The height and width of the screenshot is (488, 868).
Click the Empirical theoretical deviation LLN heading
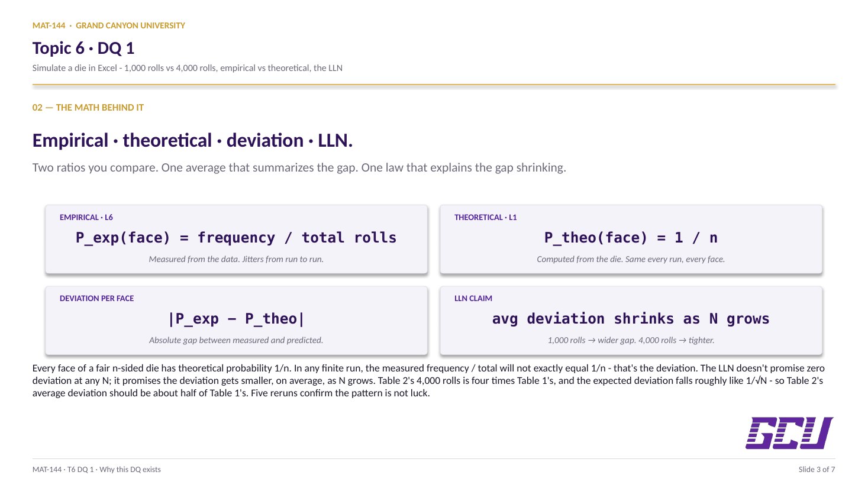192,140
